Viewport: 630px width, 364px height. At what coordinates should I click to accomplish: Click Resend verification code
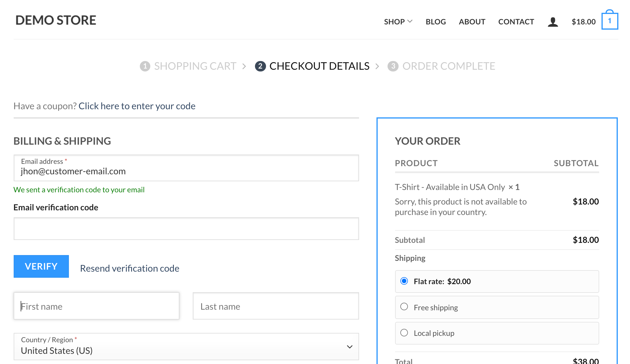pos(129,268)
